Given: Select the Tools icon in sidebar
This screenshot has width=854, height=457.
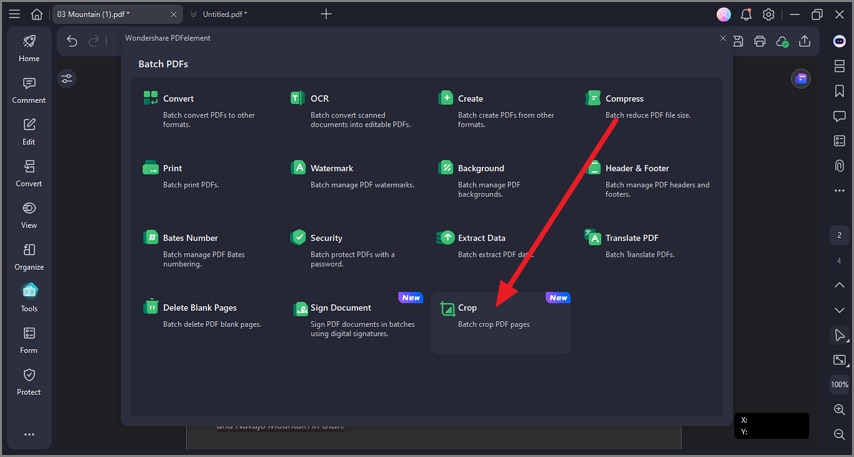Looking at the screenshot, I should 29,298.
